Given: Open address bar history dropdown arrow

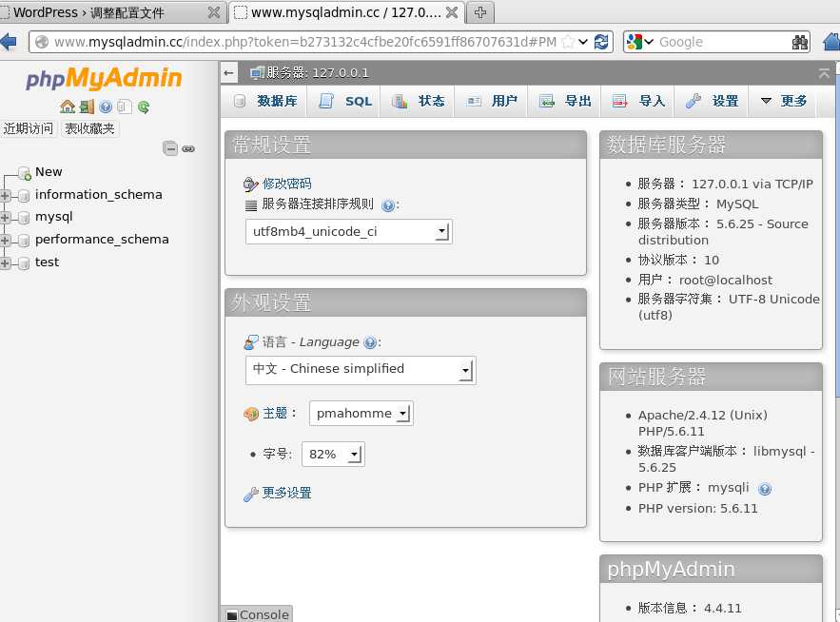Looking at the screenshot, I should point(583,42).
